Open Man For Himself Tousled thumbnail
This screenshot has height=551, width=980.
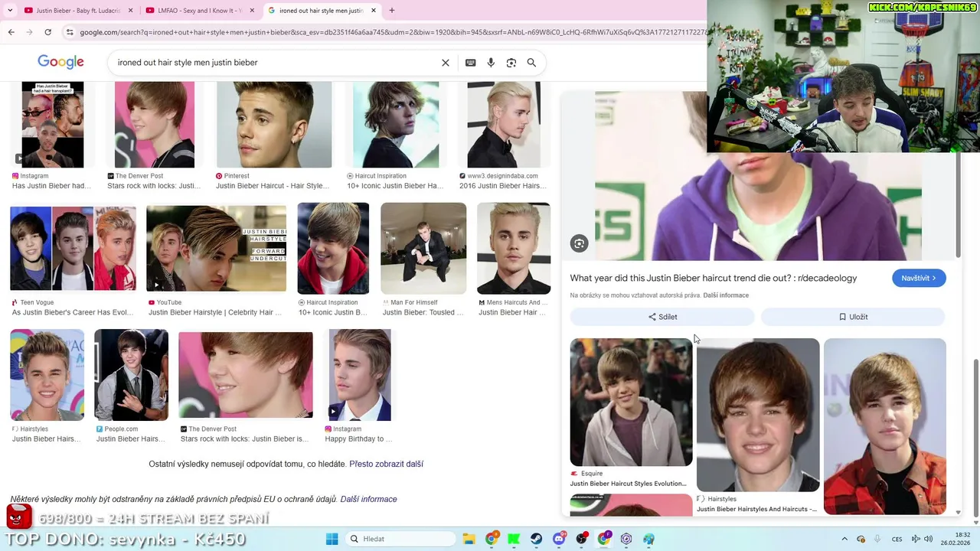click(423, 249)
